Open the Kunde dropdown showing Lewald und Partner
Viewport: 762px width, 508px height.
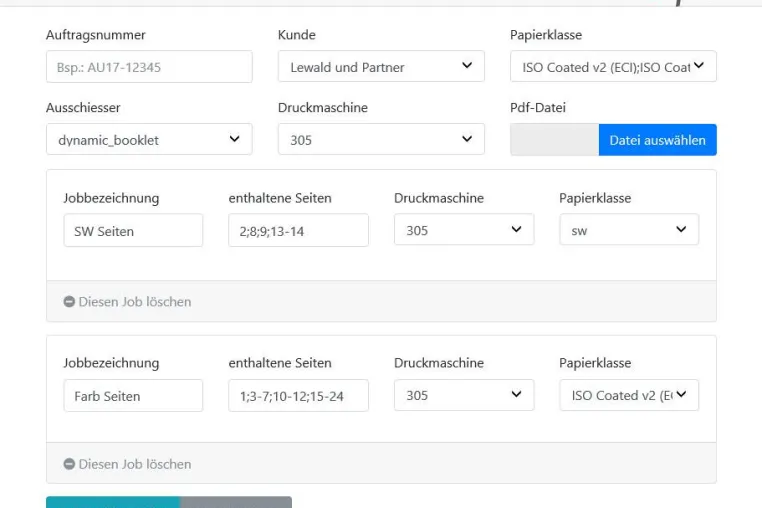click(381, 67)
